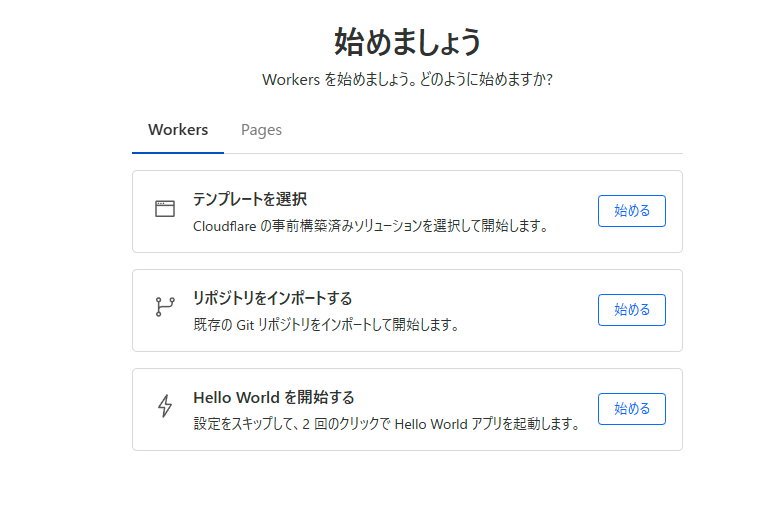Screen dimensions: 768x526
Task: Select the リポジトリをインポートする heading
Action: pyautogui.click(x=272, y=298)
